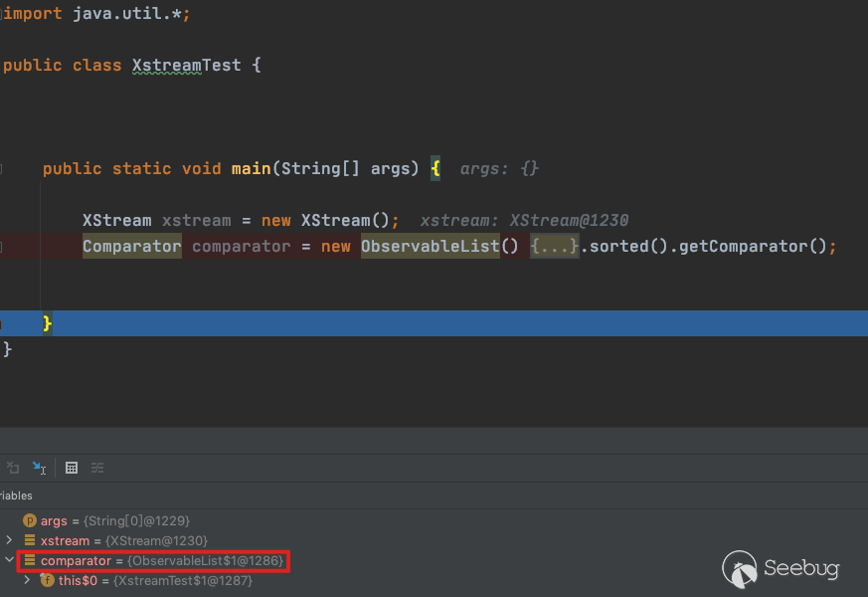The height and width of the screenshot is (597, 868).
Task: Click value {ObservableList$1@1286}
Action: (x=206, y=560)
